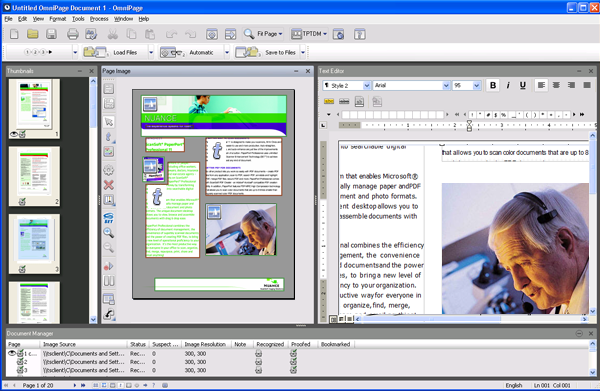The image size is (600, 391).
Task: Click the Save disk icon
Action: pos(51,34)
